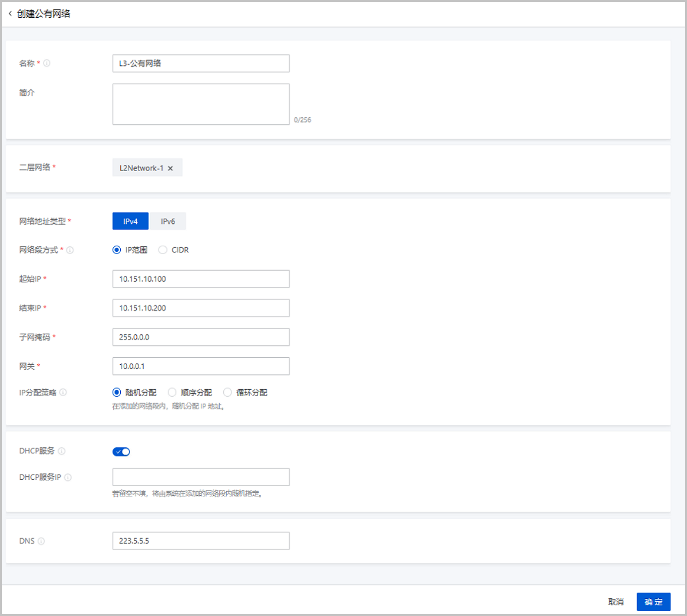
Task: Click the 结束IP field with 10.151.10.200
Action: (201, 308)
